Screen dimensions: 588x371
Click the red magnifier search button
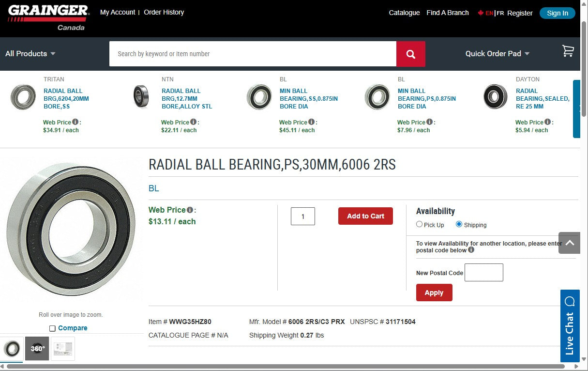pos(411,54)
